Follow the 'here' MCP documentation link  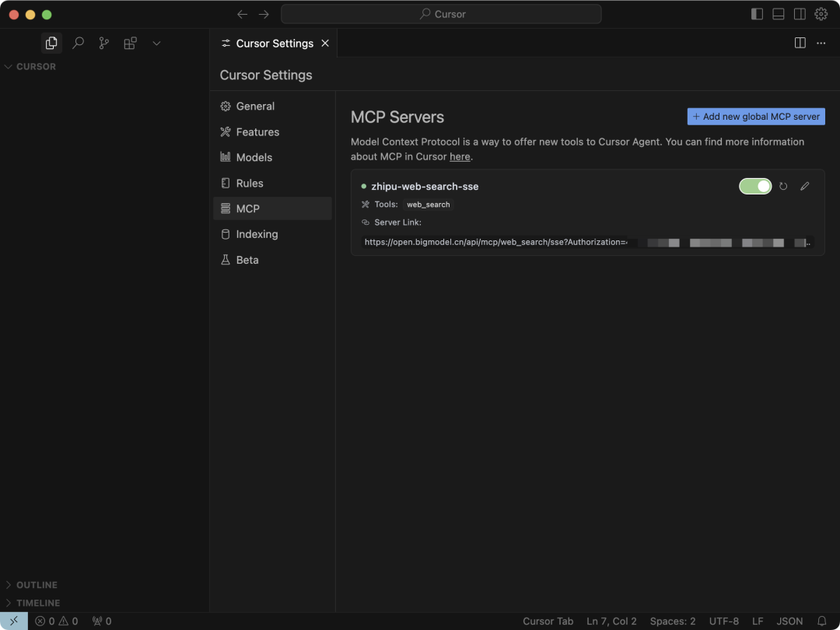tap(460, 156)
